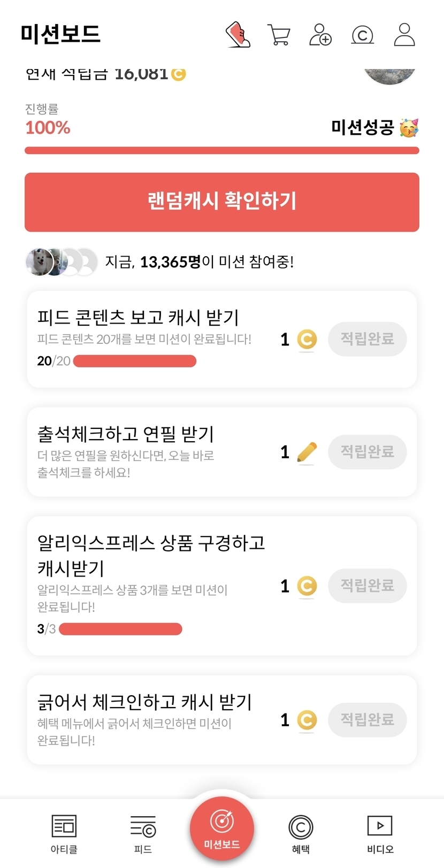Tap 적립완료 on the scratch check-in mission
444x868 pixels.
(368, 719)
